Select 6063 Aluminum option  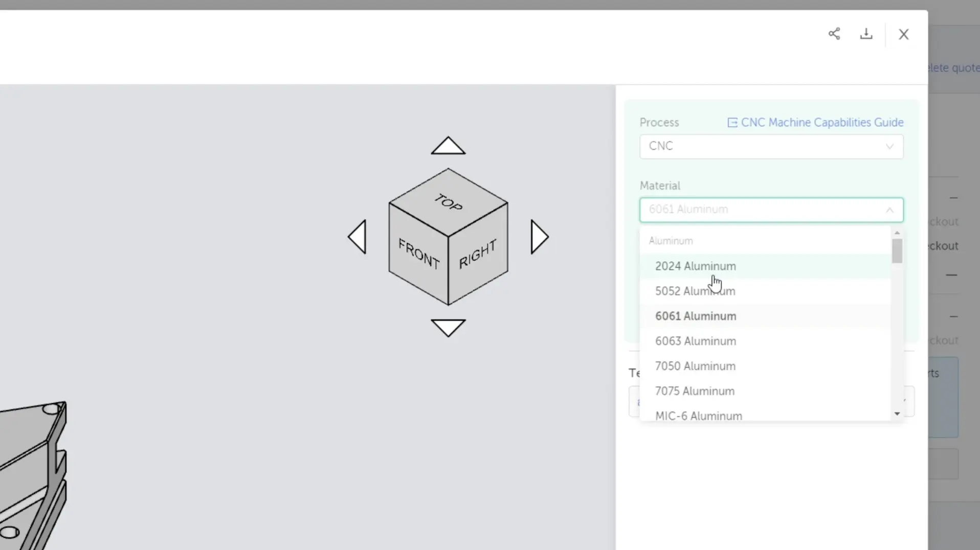click(695, 341)
